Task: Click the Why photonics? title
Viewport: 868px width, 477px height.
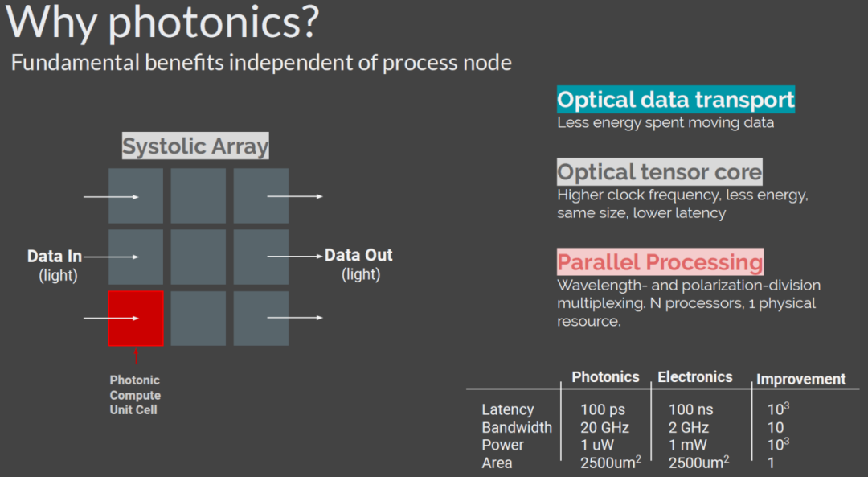Action: 162,21
